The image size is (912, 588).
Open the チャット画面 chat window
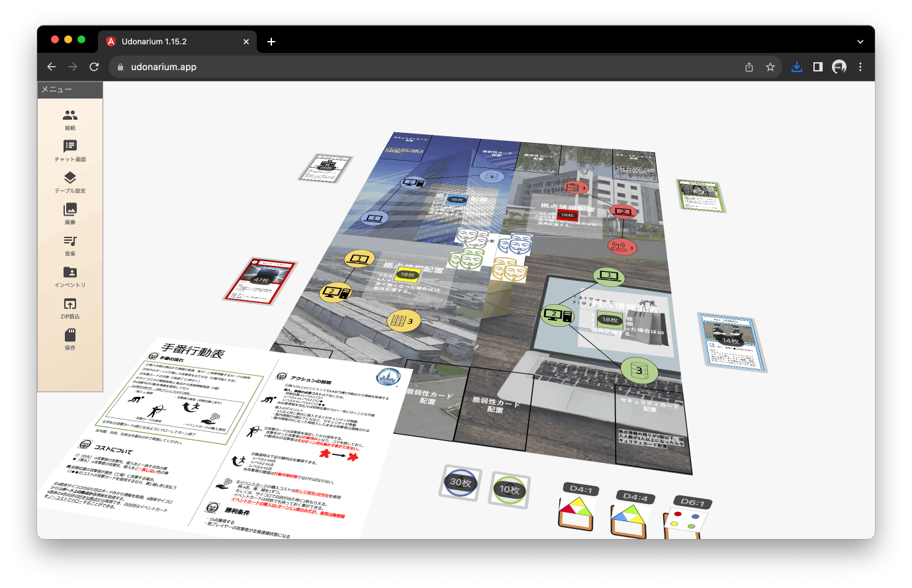70,151
